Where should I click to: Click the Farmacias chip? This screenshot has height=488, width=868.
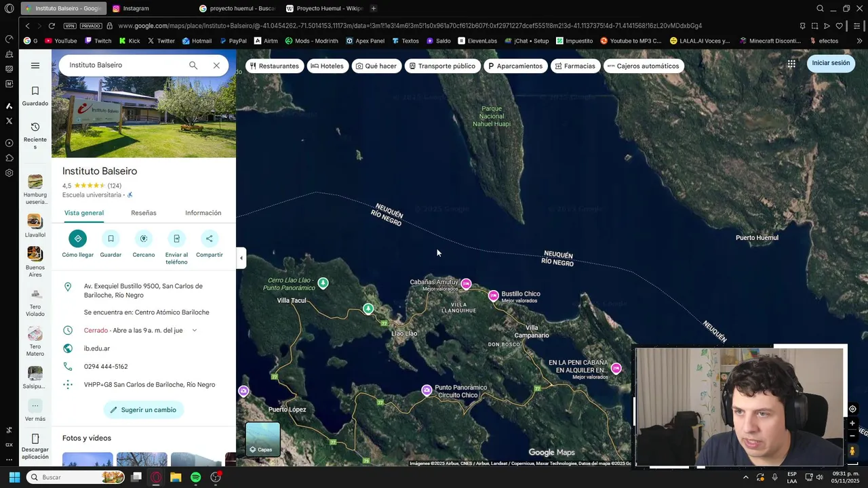[575, 66]
